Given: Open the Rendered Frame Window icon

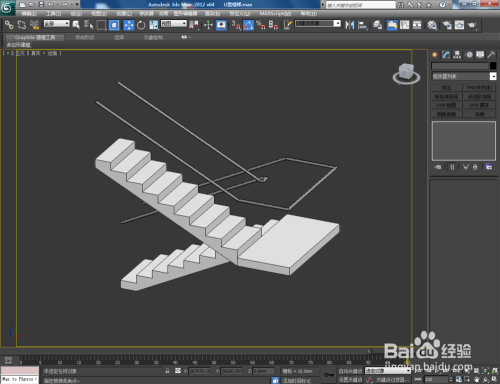Looking at the screenshot, I should 459,25.
